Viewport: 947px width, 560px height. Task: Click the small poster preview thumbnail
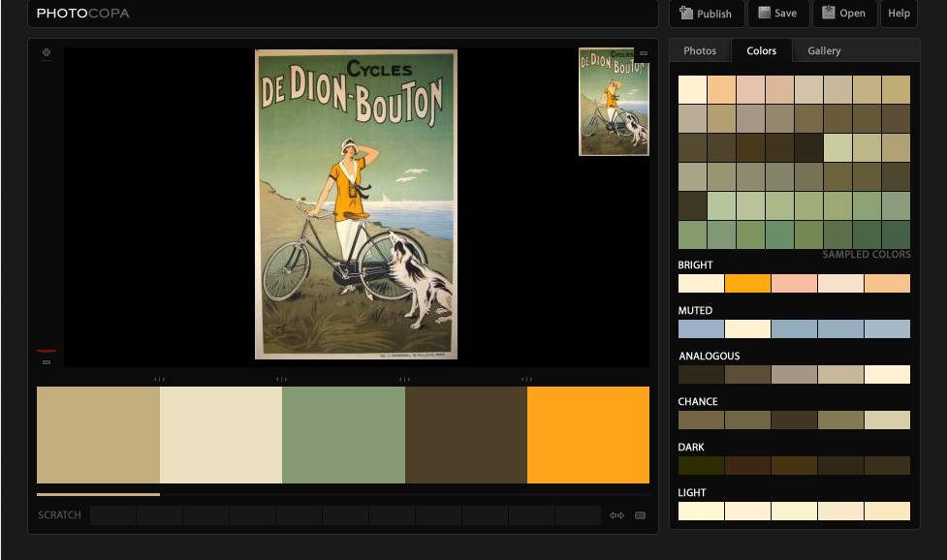coord(614,102)
